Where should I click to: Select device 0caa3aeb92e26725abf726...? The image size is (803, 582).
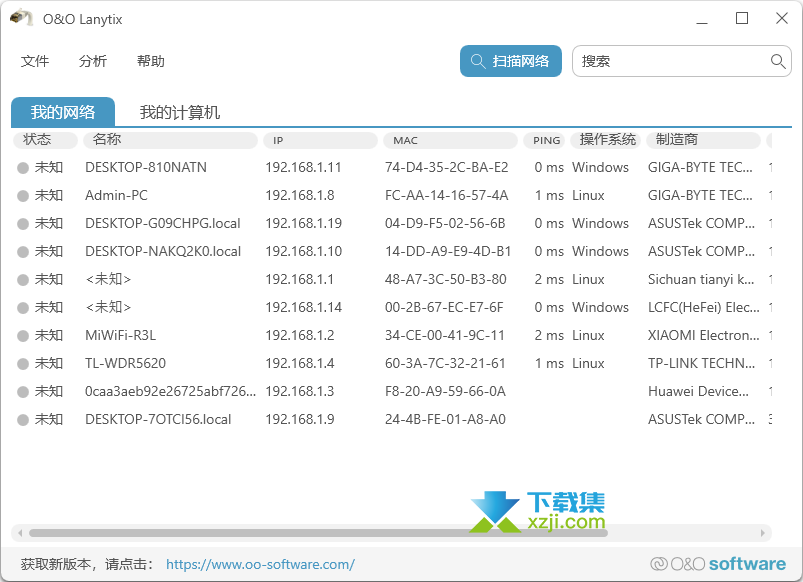(171, 391)
